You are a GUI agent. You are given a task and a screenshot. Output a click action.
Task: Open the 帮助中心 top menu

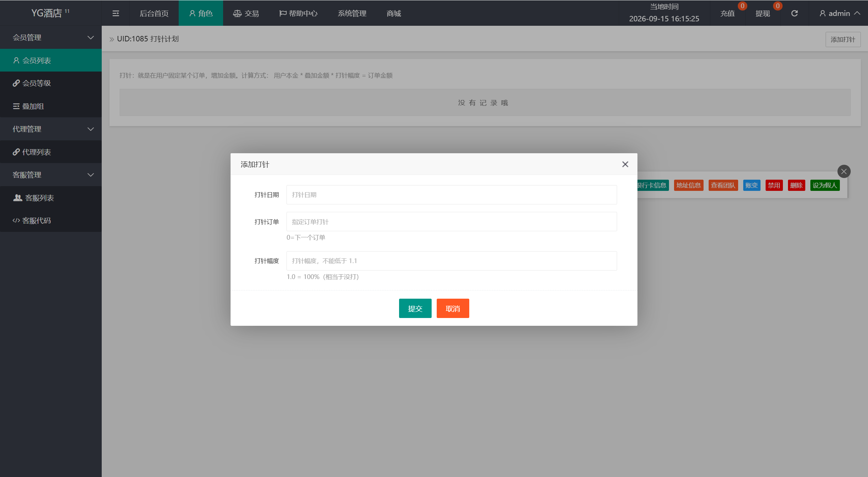(298, 13)
